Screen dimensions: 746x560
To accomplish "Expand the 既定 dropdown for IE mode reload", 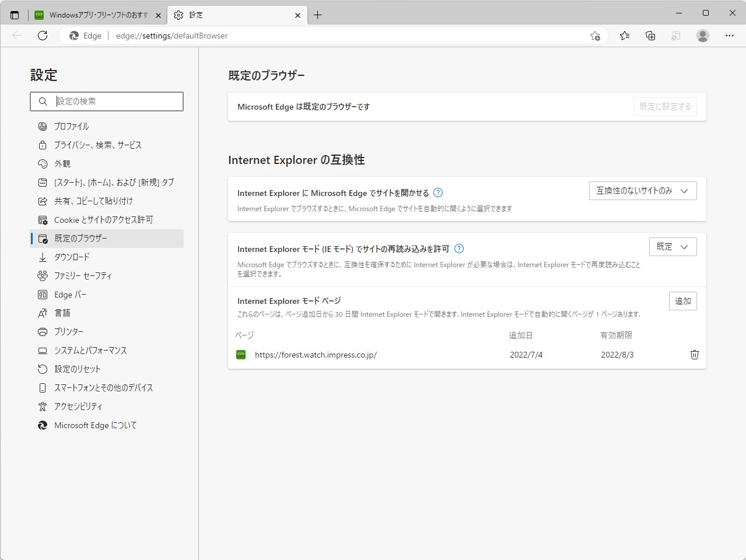I will pos(673,246).
